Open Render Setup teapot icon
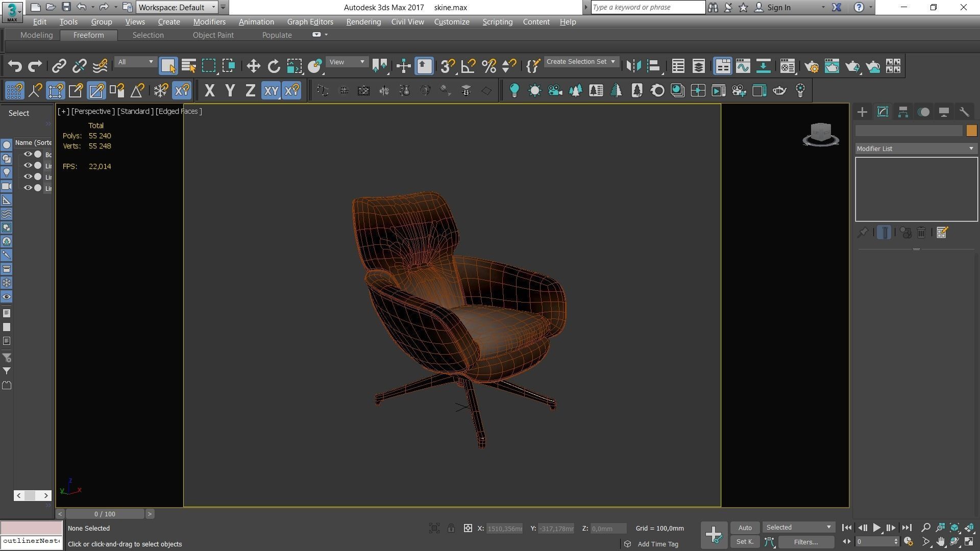This screenshot has width=980, height=551. point(812,66)
